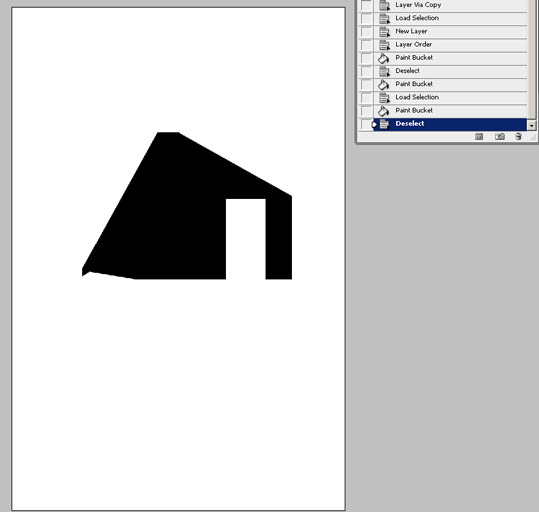
Task: Click the Layer Via Copy state icon
Action: tap(384, 5)
